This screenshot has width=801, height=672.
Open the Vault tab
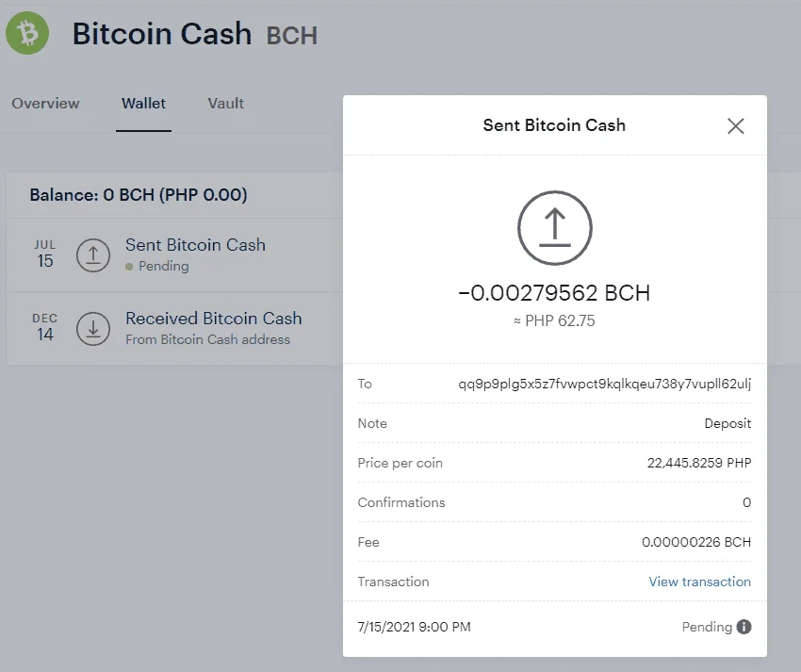pyautogui.click(x=226, y=104)
